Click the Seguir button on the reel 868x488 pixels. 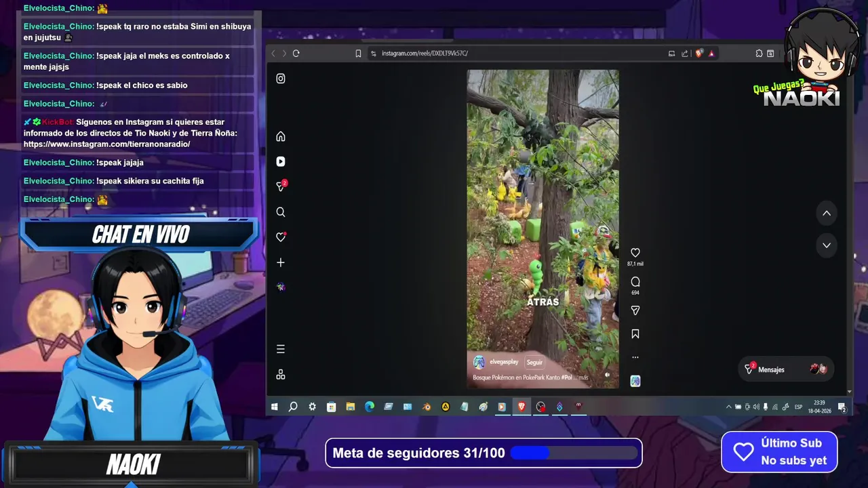(x=534, y=363)
